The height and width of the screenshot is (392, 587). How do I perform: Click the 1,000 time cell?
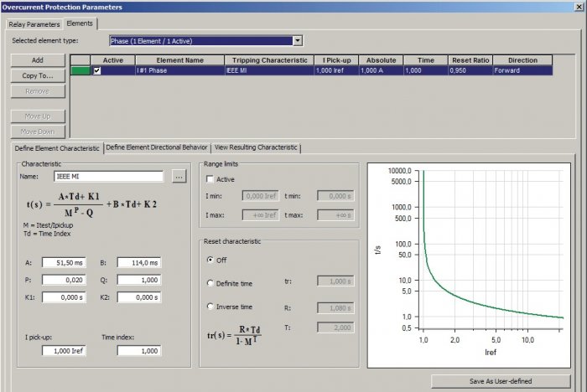[x=426, y=70]
